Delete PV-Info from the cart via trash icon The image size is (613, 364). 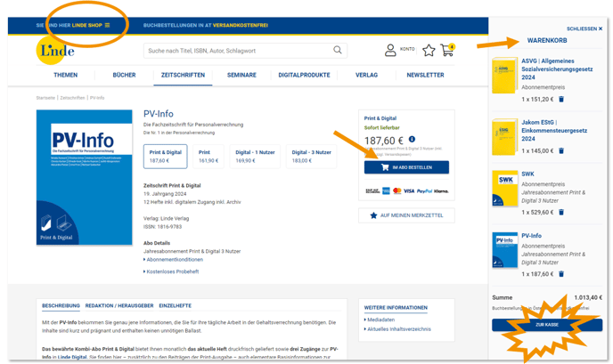561,274
